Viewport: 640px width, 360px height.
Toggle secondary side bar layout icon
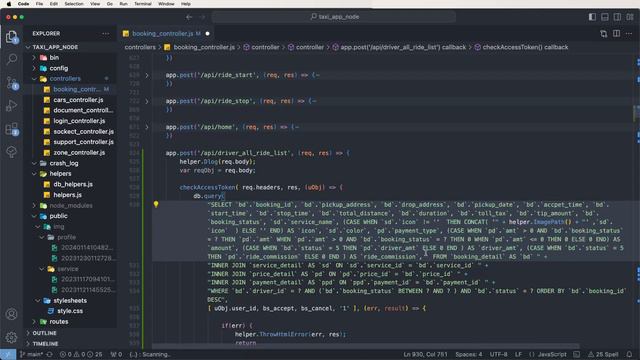click(x=617, y=17)
